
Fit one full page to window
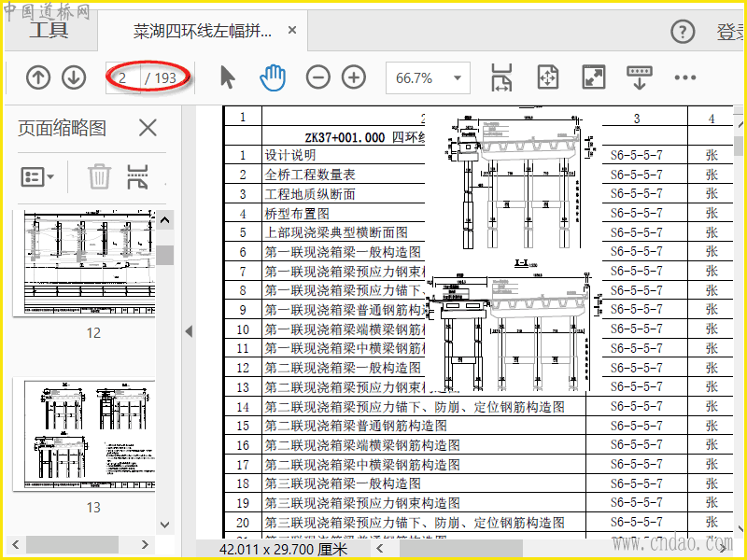pos(548,77)
